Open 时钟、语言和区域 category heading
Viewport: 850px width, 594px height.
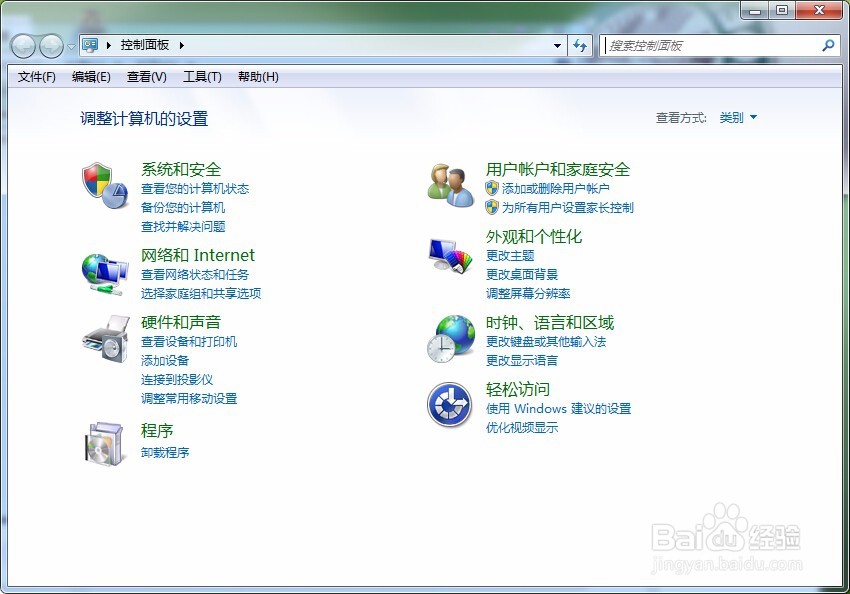click(550, 322)
